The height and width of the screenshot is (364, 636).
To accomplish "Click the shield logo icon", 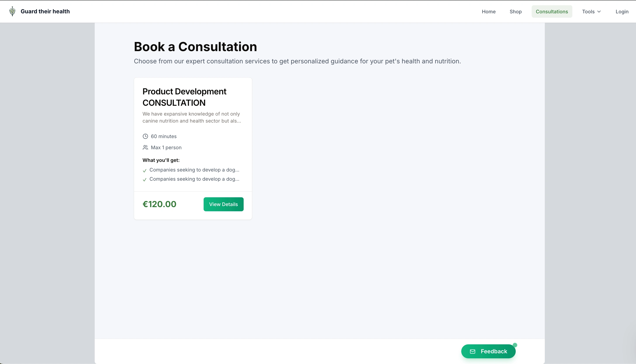I will point(12,12).
